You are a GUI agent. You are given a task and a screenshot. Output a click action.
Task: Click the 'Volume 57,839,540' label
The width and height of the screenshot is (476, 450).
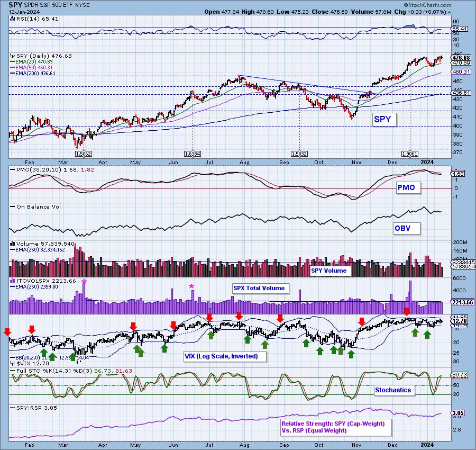tap(42, 244)
